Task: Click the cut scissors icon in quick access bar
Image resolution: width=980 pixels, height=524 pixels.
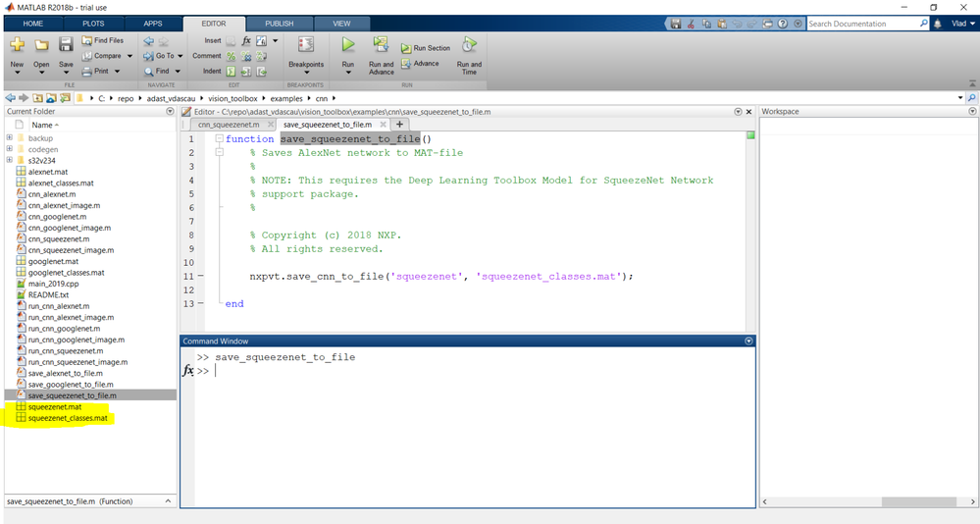Action: tap(691, 24)
